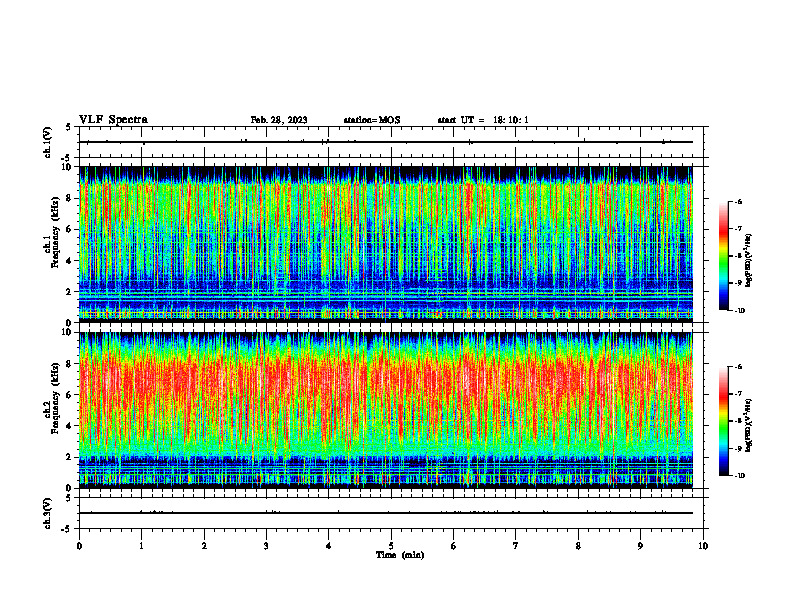Click the time axis tick label "7"
This screenshot has height=612, width=792.
coord(516,546)
